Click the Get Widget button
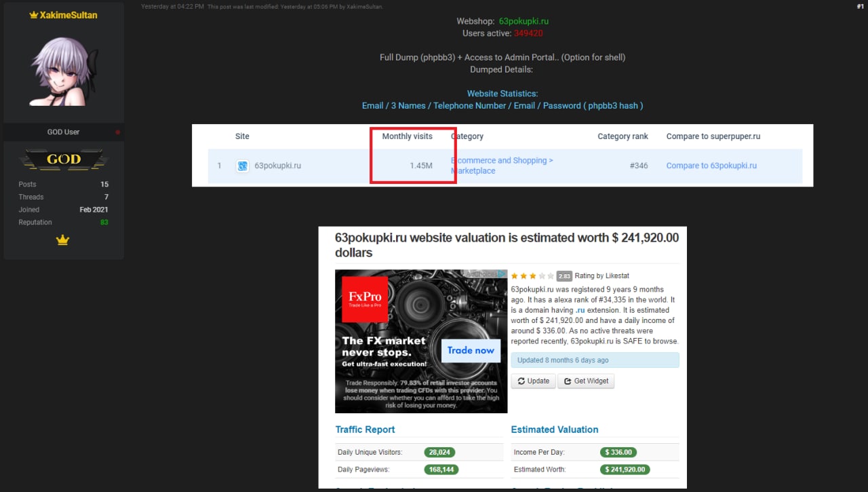This screenshot has width=868, height=492. coord(586,381)
